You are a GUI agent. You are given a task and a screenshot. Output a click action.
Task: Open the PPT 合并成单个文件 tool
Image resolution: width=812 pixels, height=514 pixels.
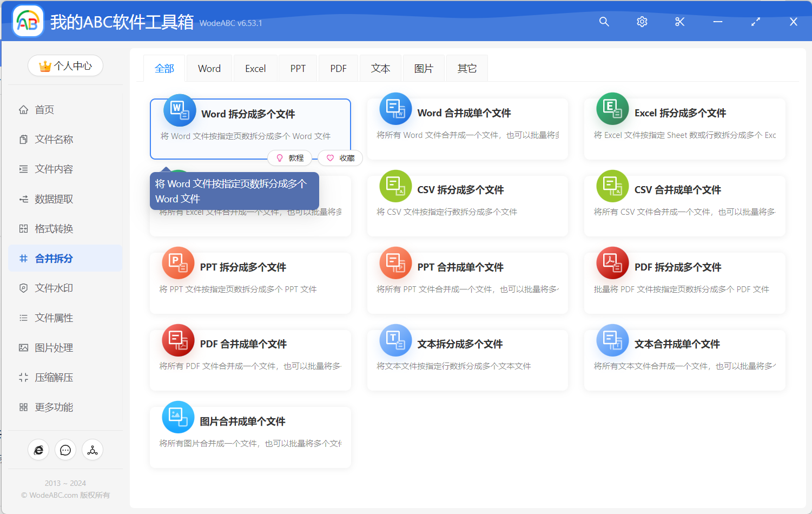467,282
